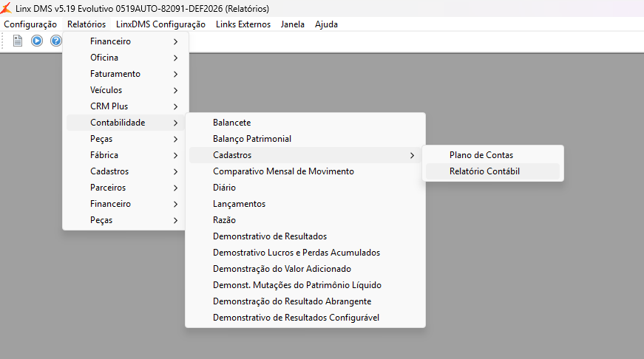644x359 pixels.
Task: Click the Linx DMS logo in the title bar
Action: 7,9
